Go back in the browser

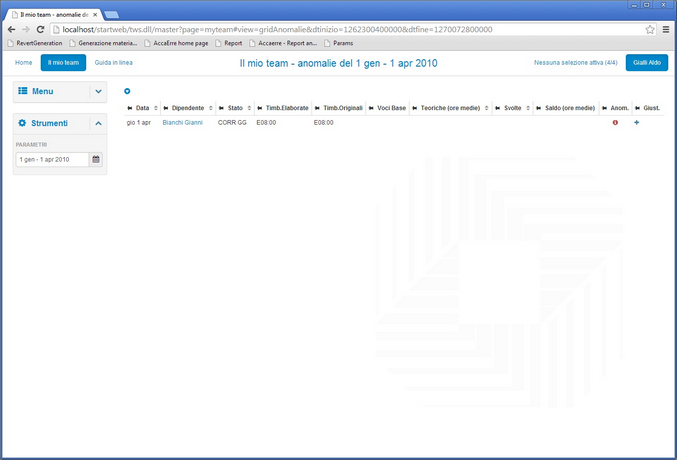[12, 29]
